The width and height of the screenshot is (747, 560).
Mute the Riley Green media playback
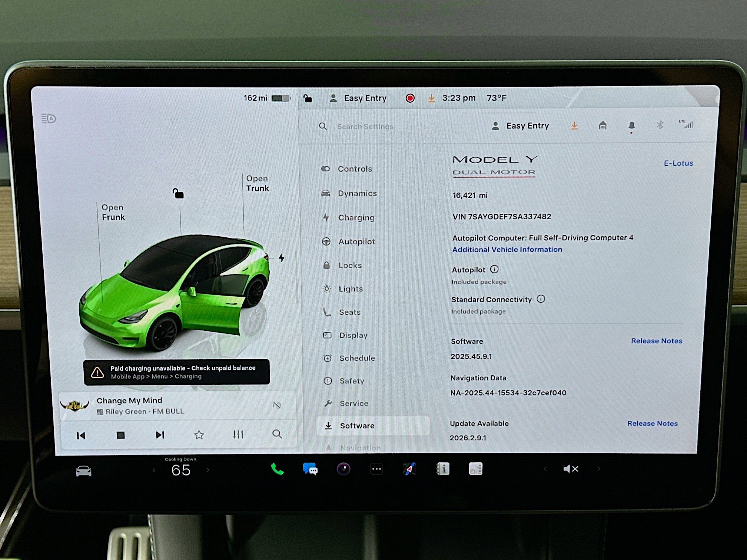tap(277, 405)
